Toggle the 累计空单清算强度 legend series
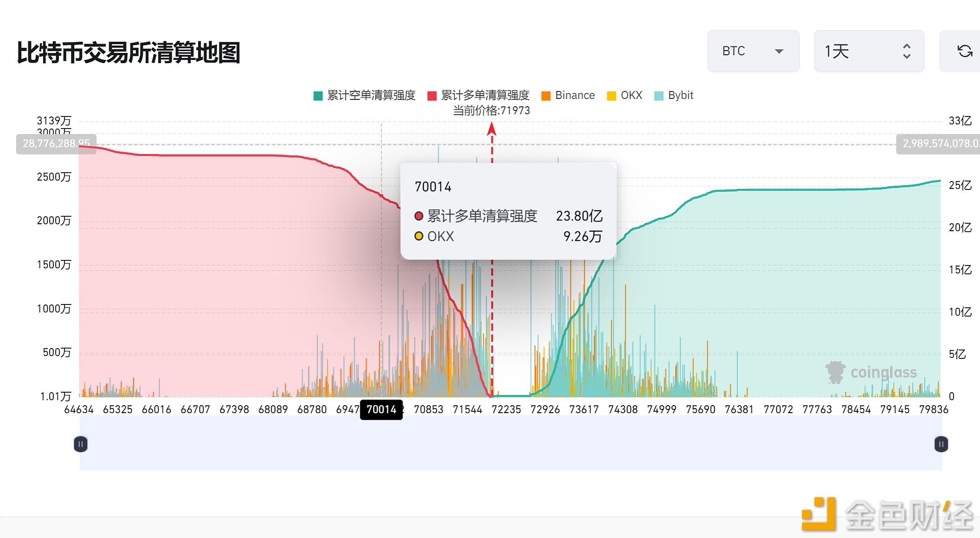The height and width of the screenshot is (538, 980). point(365,96)
